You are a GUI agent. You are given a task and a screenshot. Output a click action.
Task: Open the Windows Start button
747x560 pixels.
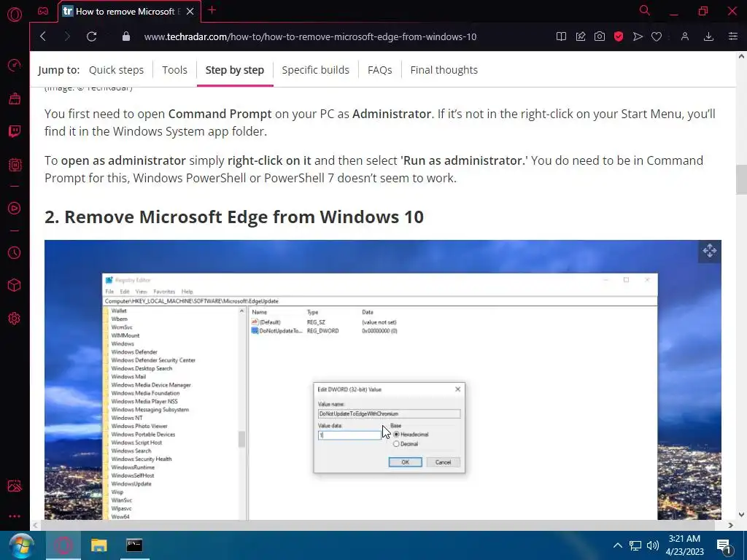tap(21, 545)
